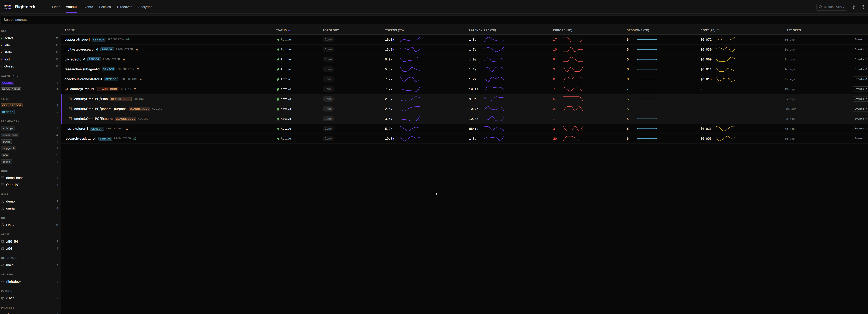
Task: Click the terminal icon beside omria@Omri-PC/general-purpose
Action: [x=70, y=109]
